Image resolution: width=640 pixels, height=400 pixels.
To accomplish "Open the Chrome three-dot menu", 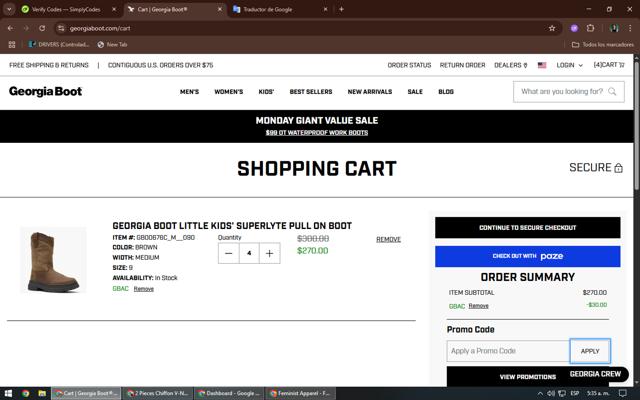I will click(x=630, y=28).
